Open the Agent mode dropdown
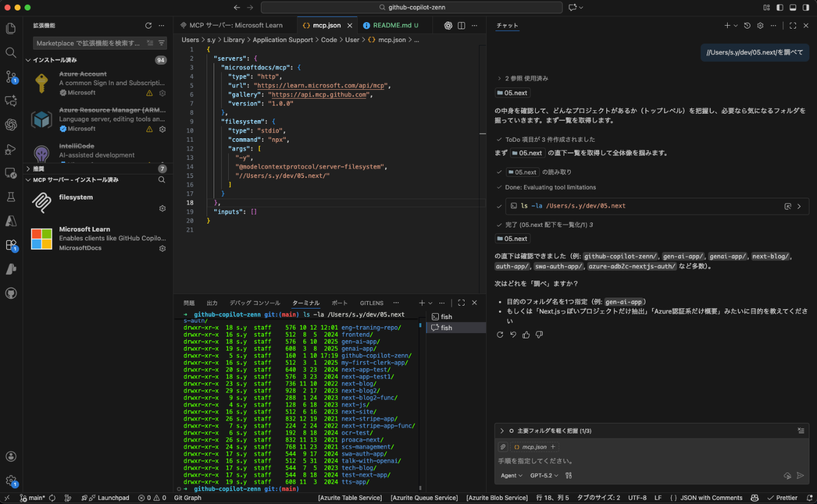The width and height of the screenshot is (817, 504). coord(511,475)
